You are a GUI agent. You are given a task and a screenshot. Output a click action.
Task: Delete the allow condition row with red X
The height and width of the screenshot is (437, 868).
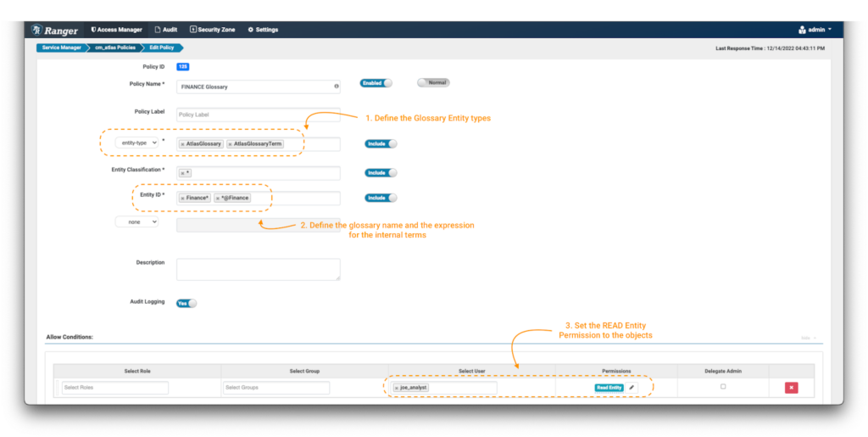791,388
